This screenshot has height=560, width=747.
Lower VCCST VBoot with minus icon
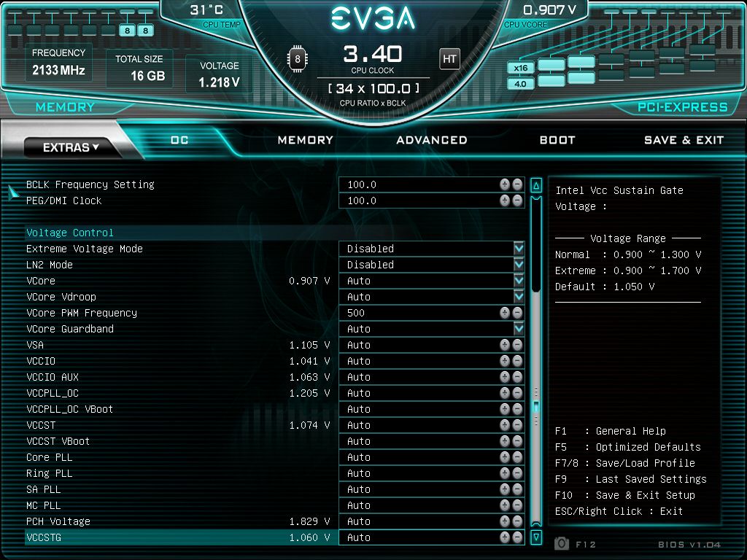click(x=517, y=441)
